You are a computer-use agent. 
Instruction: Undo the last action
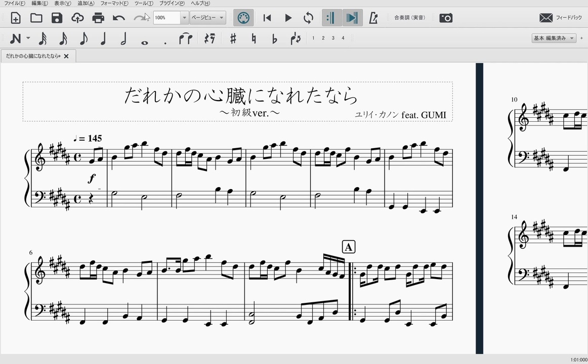[x=119, y=18]
